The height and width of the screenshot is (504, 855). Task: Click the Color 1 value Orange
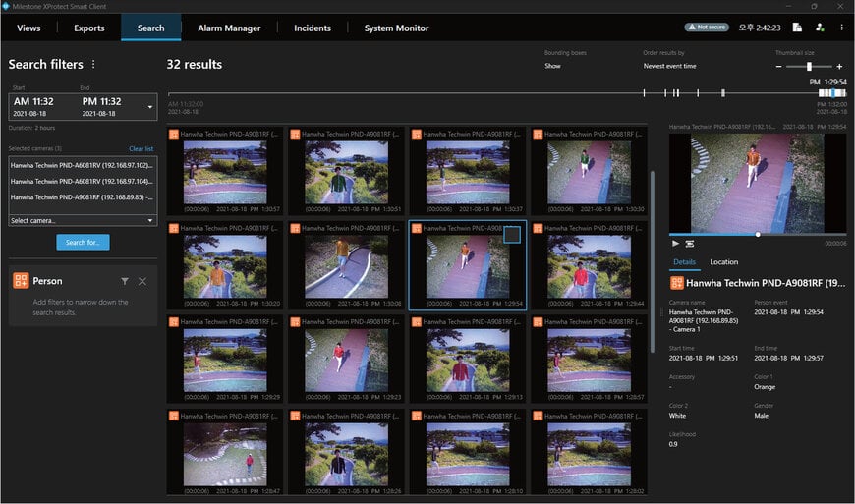click(765, 387)
